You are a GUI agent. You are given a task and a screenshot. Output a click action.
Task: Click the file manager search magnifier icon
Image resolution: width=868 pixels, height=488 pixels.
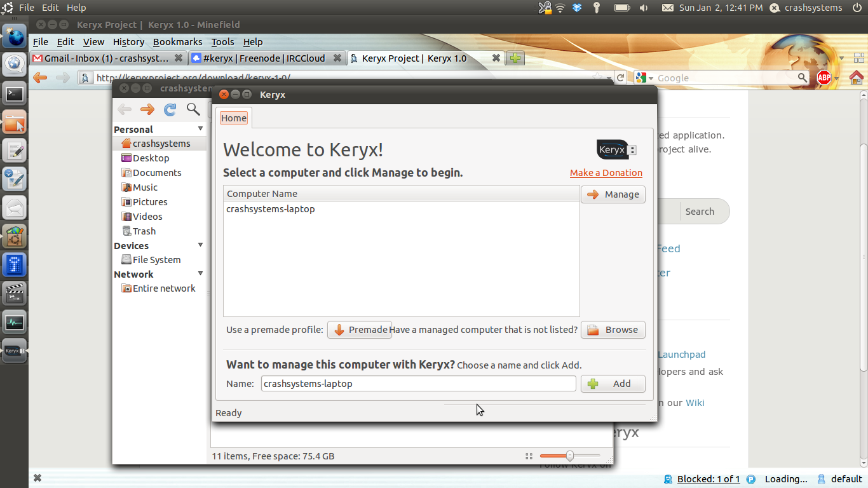193,109
